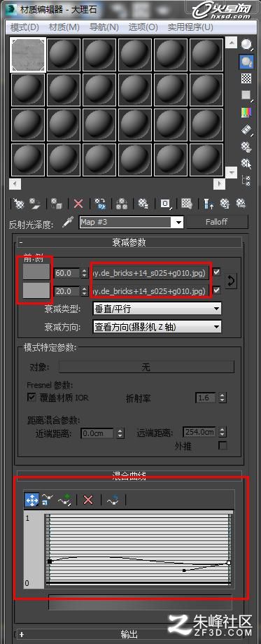
Task: Select the move point tool in 混合曲线
Action: pyautogui.click(x=32, y=499)
